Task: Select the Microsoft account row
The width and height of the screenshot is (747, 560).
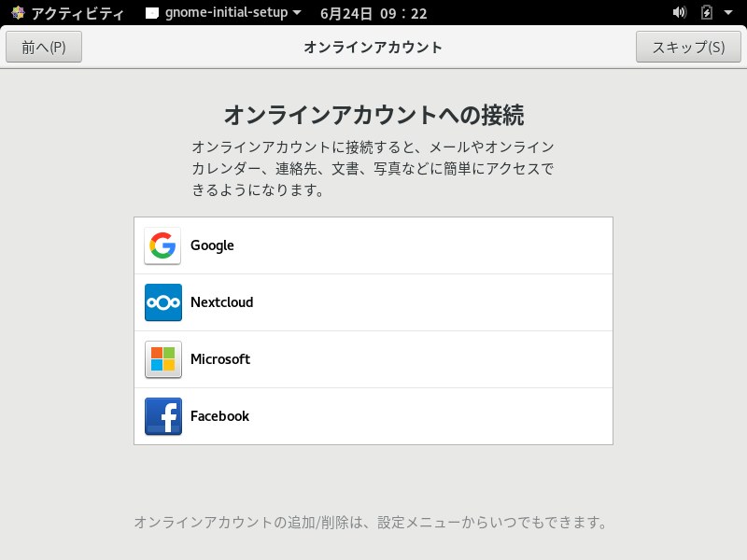Action: [x=373, y=358]
